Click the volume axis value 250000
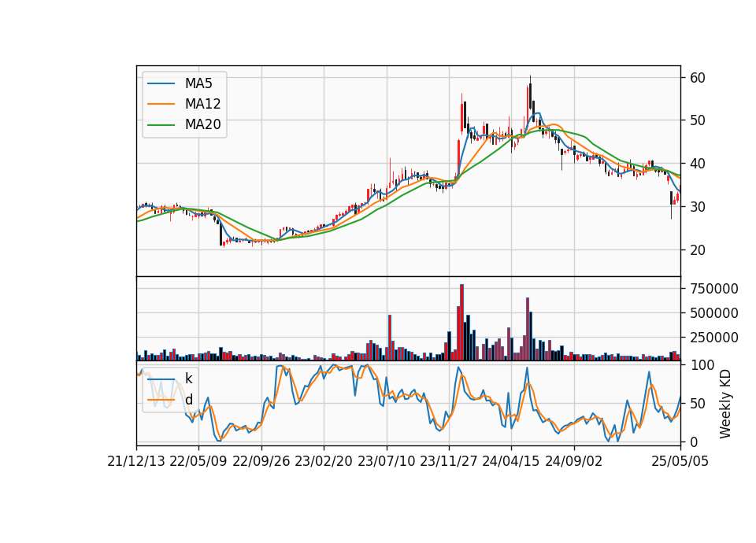Viewport: 756px width, 543px height. click(x=714, y=338)
